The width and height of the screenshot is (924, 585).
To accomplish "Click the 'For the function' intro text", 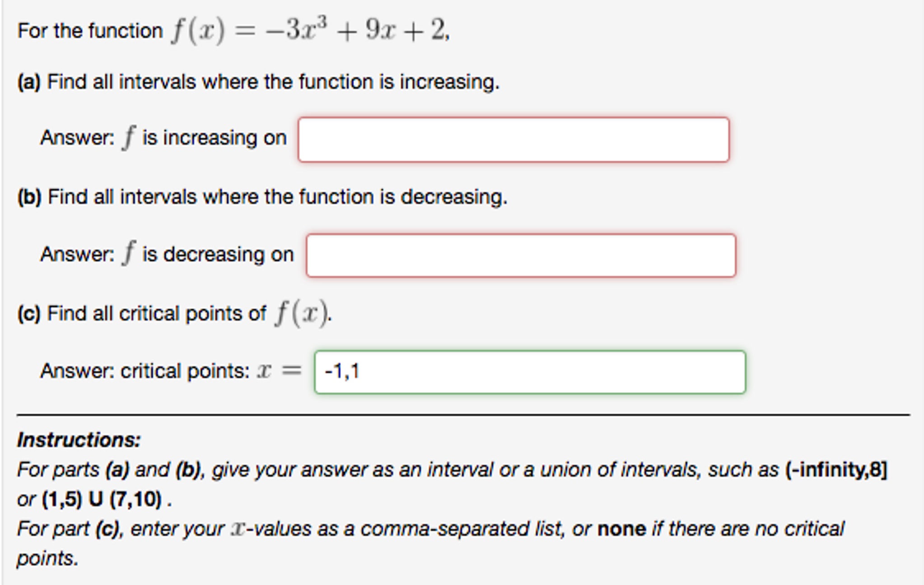I will click(x=90, y=31).
